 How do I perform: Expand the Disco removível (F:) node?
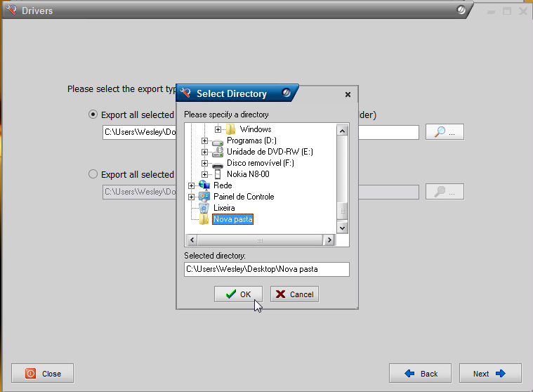pyautogui.click(x=204, y=163)
